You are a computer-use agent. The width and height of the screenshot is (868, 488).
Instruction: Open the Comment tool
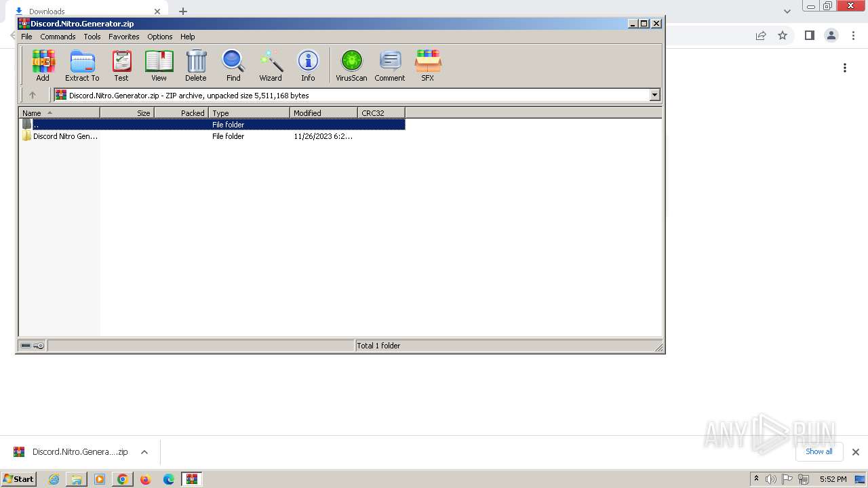click(x=390, y=65)
